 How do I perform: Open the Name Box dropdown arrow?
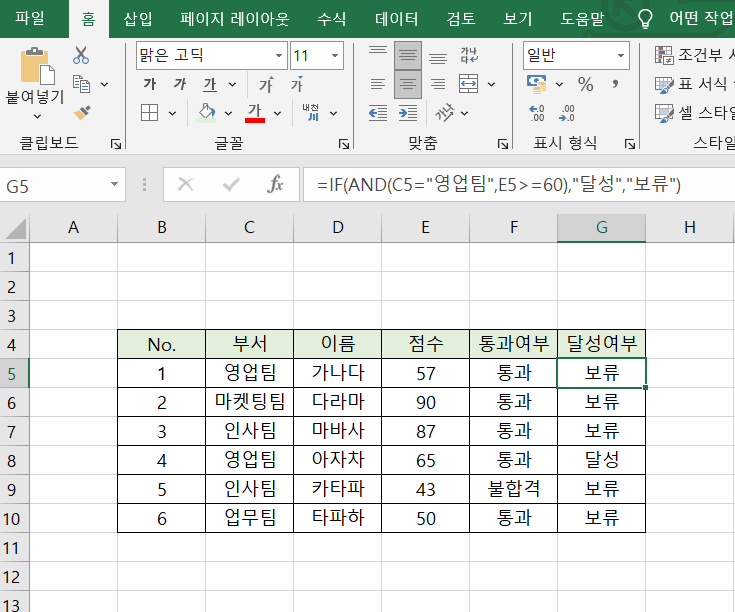[114, 184]
